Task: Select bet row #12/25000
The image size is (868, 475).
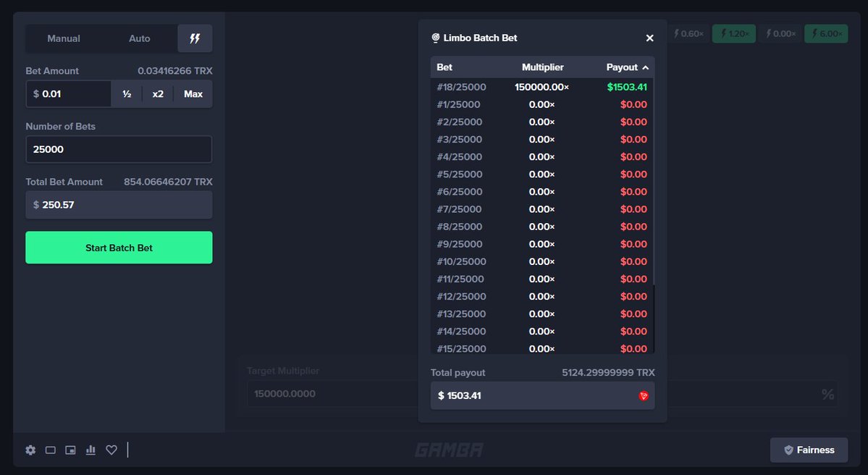Action: [x=542, y=296]
